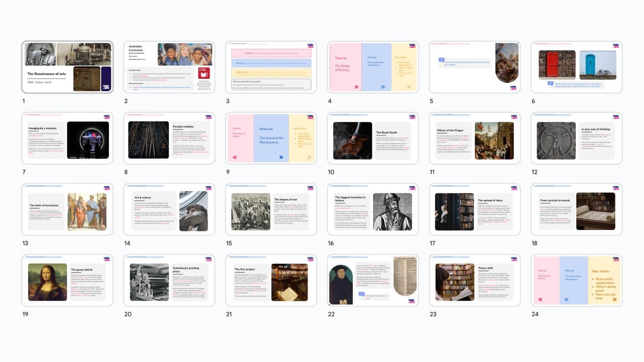Choose the birth of humanism slide
Image resolution: width=644 pixels, height=362 pixels.
click(67, 209)
